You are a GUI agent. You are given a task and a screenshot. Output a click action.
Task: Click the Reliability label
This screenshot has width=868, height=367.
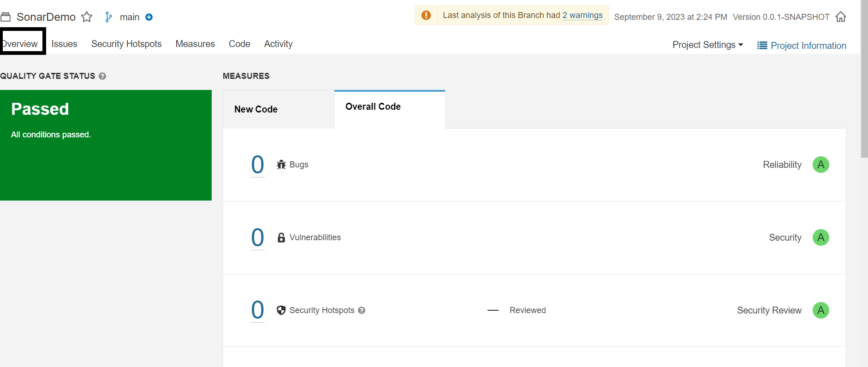coord(782,165)
